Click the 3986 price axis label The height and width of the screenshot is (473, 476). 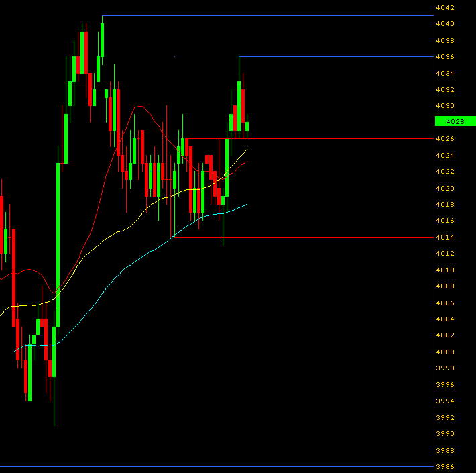tap(445, 466)
